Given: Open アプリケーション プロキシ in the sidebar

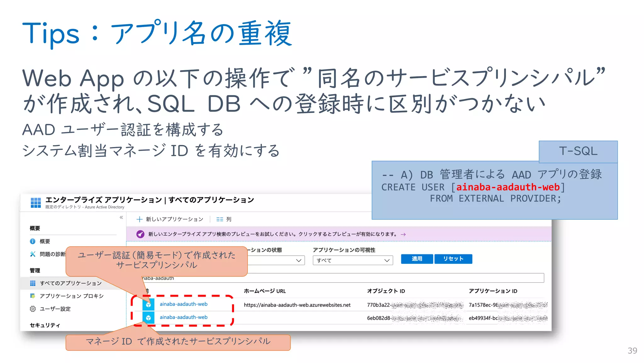Looking at the screenshot, I should [72, 296].
